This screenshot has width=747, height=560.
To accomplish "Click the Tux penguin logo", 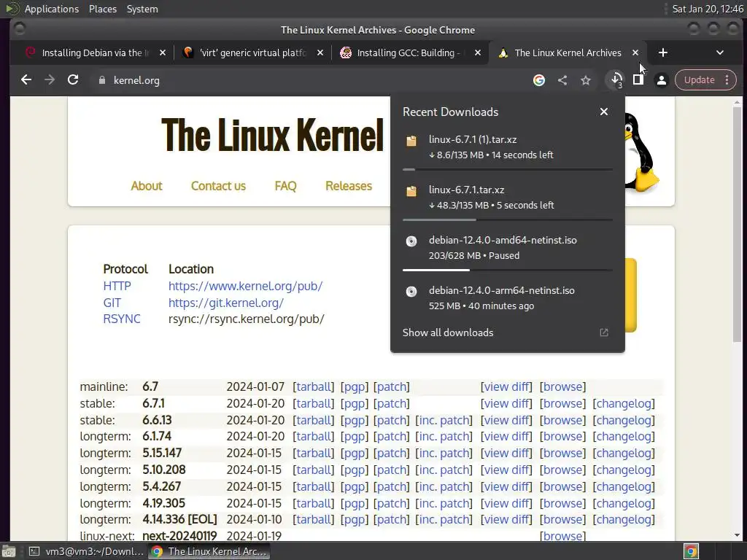I will pos(641,152).
